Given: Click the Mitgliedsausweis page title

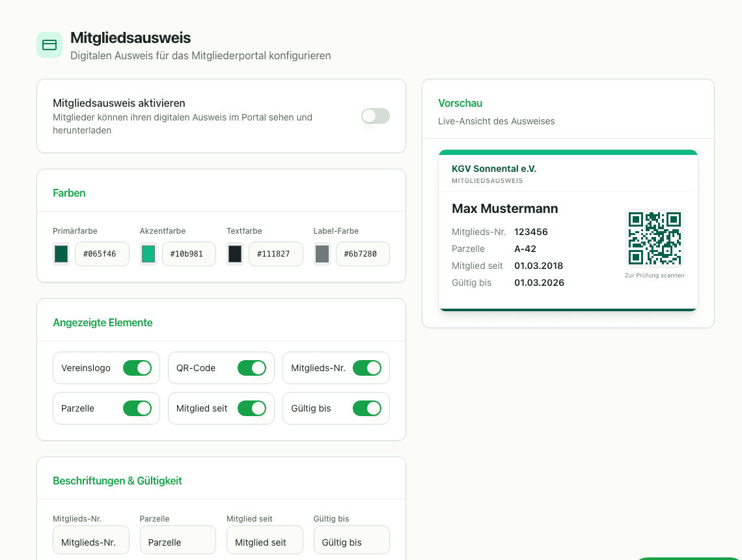Looking at the screenshot, I should pos(131,37).
